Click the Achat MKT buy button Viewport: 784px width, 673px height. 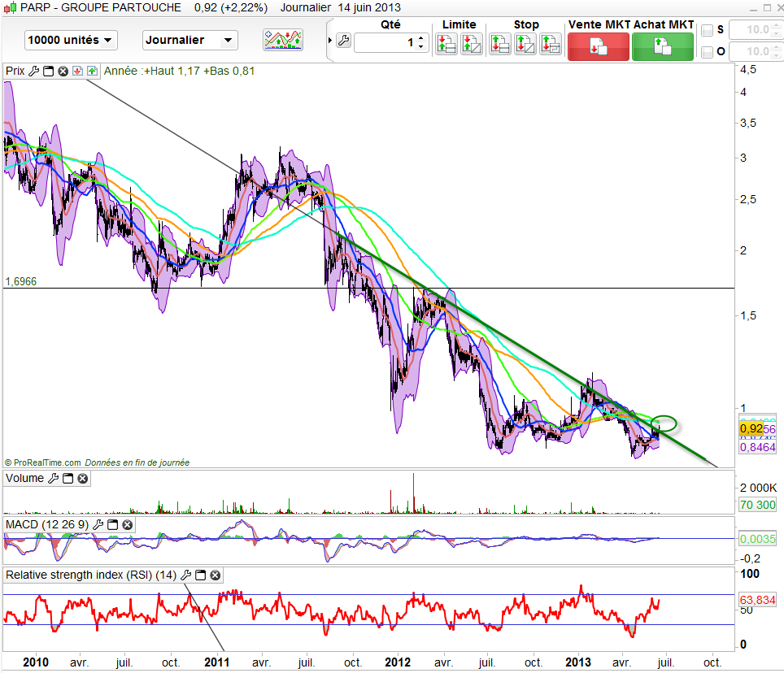pyautogui.click(x=663, y=46)
